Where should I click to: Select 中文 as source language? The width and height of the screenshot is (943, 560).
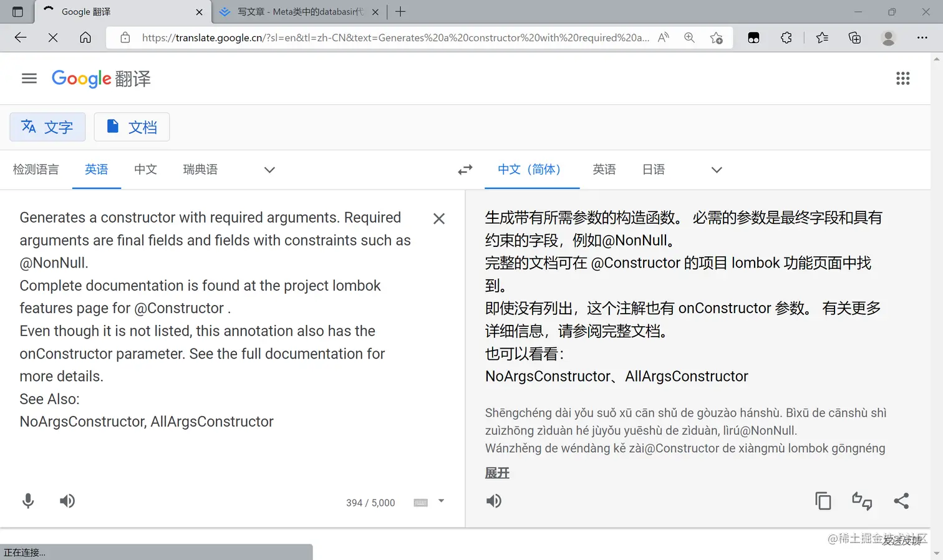[146, 170]
